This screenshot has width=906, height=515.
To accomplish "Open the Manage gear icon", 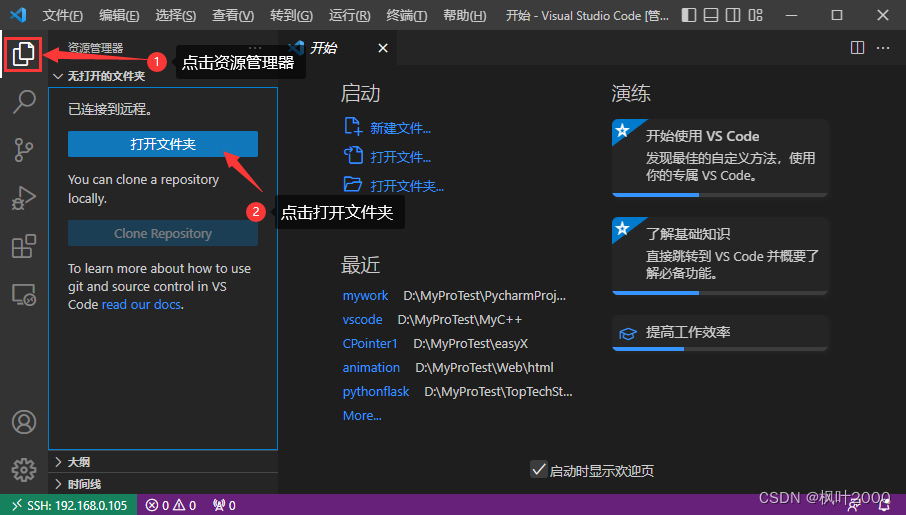I will point(24,470).
